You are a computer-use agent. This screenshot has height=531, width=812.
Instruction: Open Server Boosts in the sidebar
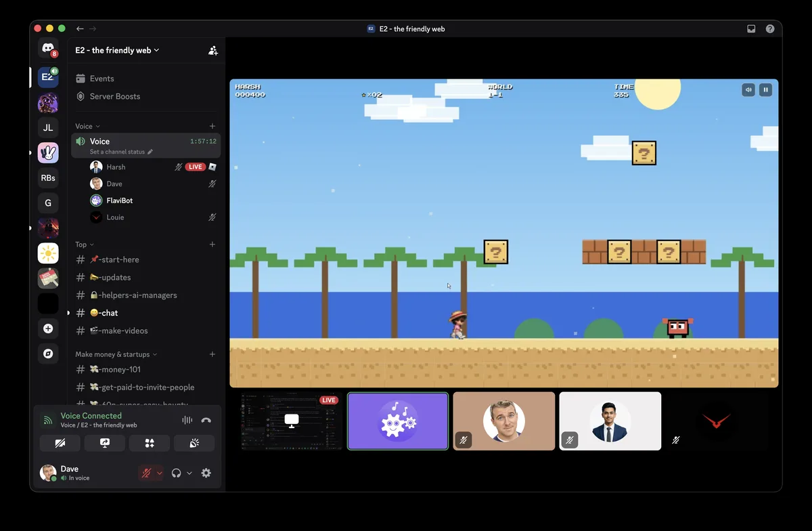[146, 96]
